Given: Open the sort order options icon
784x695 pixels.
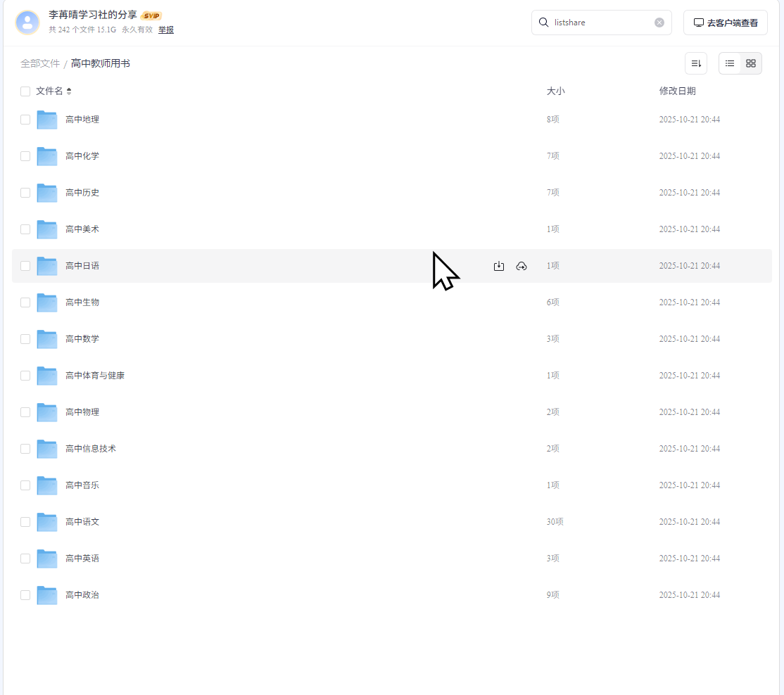Looking at the screenshot, I should click(x=696, y=63).
